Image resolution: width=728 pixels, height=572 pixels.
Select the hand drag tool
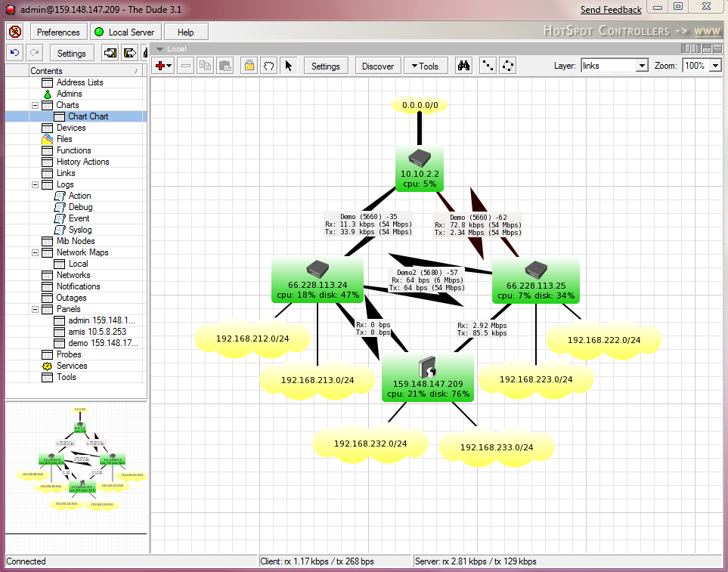(x=268, y=66)
